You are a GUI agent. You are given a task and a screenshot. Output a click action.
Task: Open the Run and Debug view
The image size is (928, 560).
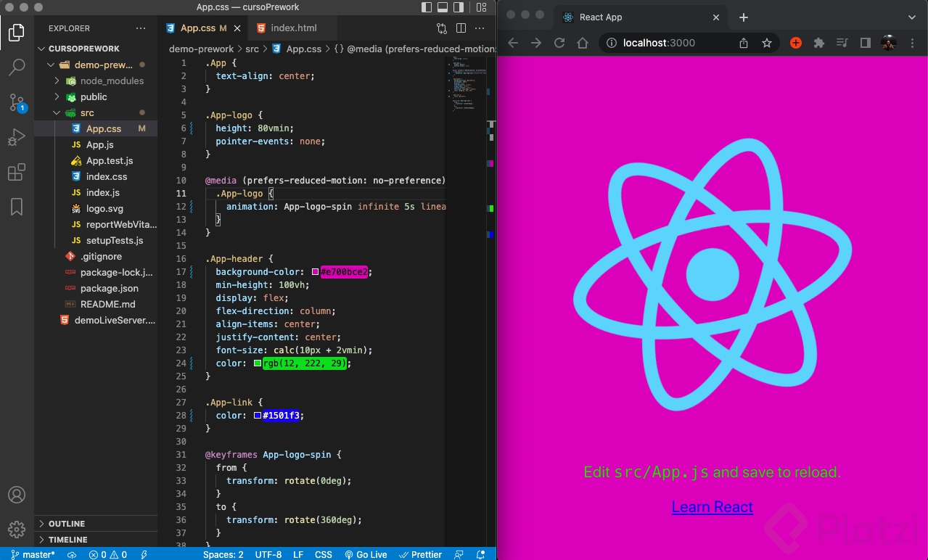17,137
